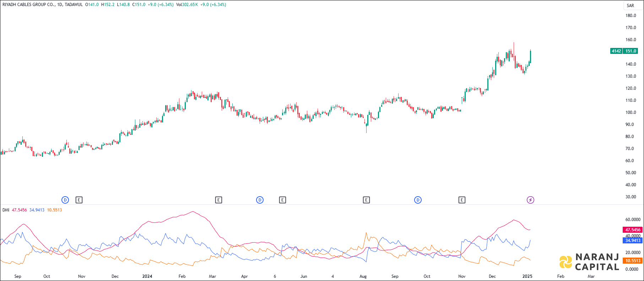Click the red 47.5456 axis value label
644x281 pixels.
pos(633,230)
